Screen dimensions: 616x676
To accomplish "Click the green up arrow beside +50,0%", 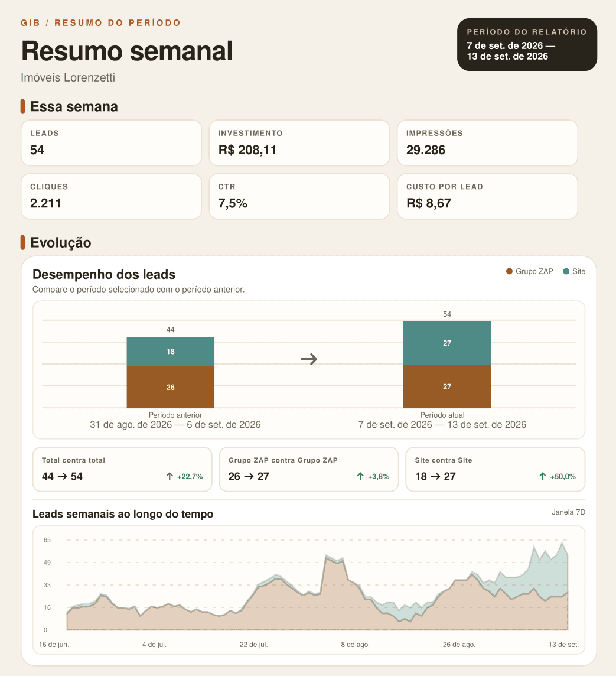I will pos(543,476).
